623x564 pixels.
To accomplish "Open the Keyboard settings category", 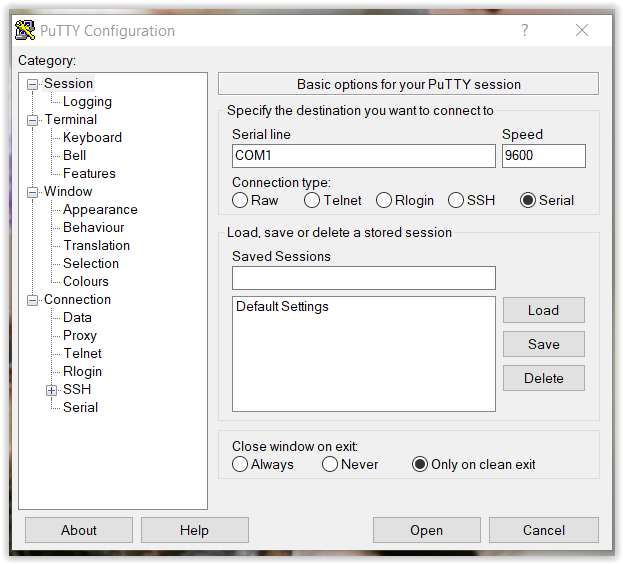I will click(x=92, y=137).
